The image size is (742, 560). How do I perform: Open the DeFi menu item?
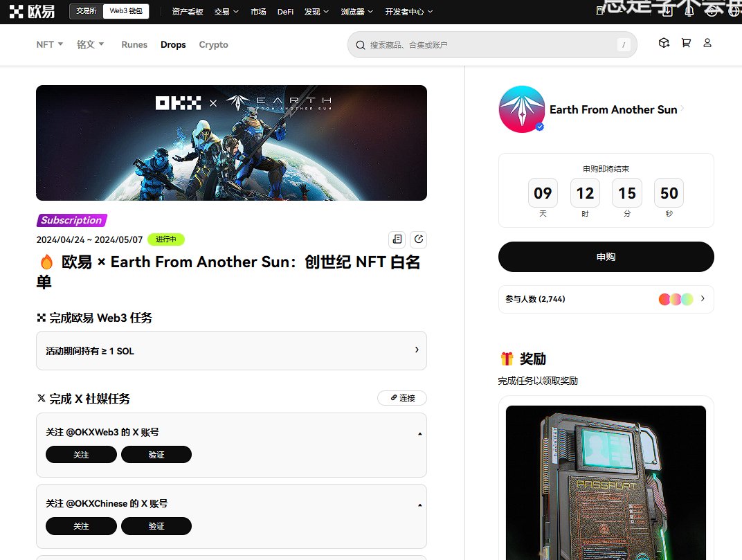285,12
